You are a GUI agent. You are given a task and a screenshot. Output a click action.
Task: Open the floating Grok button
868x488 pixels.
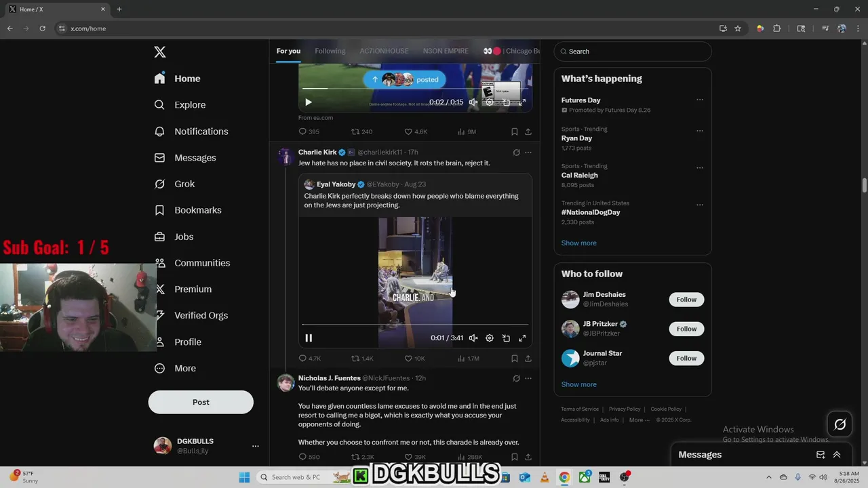click(840, 424)
